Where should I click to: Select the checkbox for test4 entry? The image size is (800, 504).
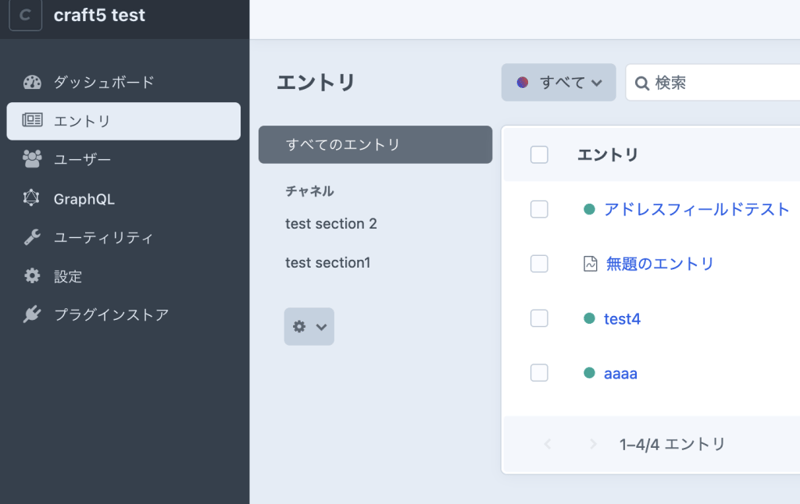(539, 318)
